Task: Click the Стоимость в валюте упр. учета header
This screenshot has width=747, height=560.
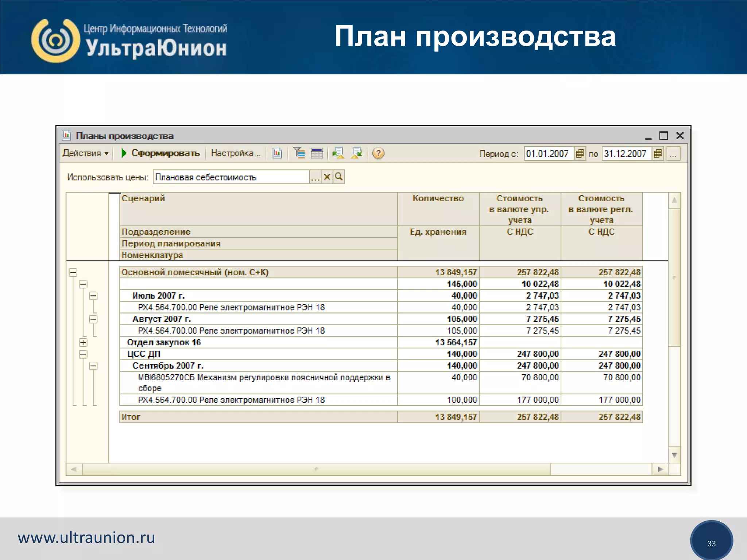Action: click(520, 209)
